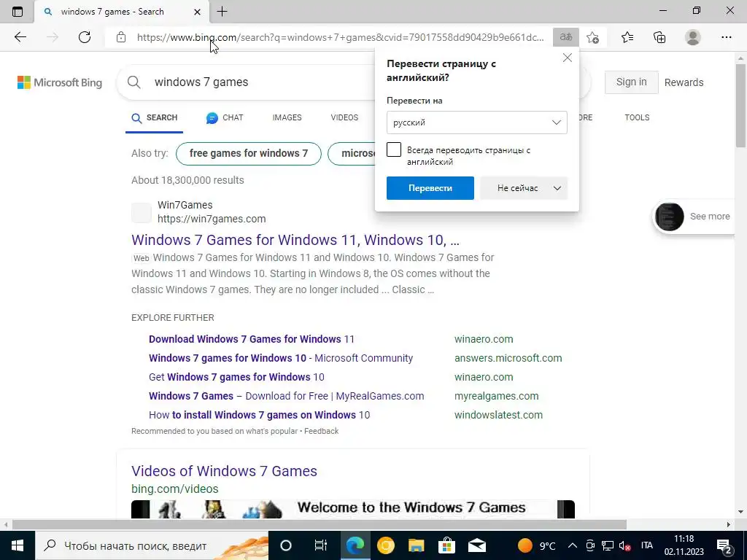Open Edge settings and more menu
747x560 pixels.
726,37
